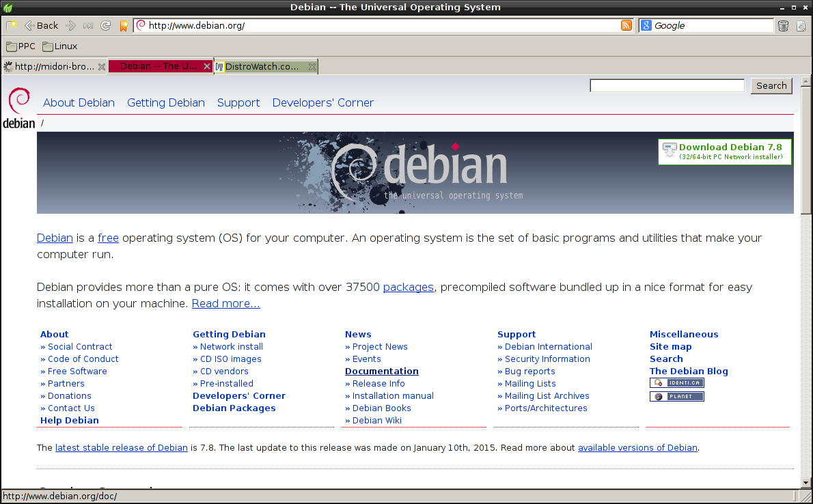Screen dimensions: 813x504
Task: Open the Linux bookmarks folder
Action: click(x=60, y=46)
